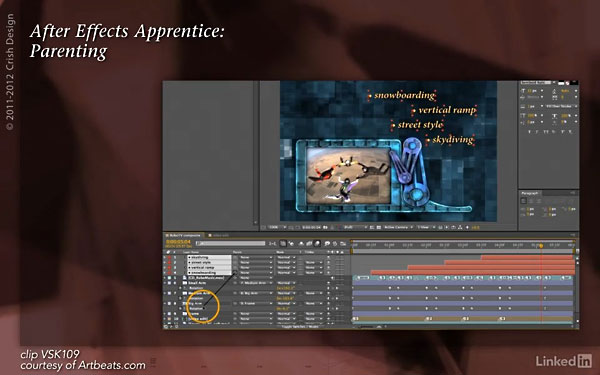Click the Character panel stroke color swatch
600x375 pixels.
click(574, 82)
